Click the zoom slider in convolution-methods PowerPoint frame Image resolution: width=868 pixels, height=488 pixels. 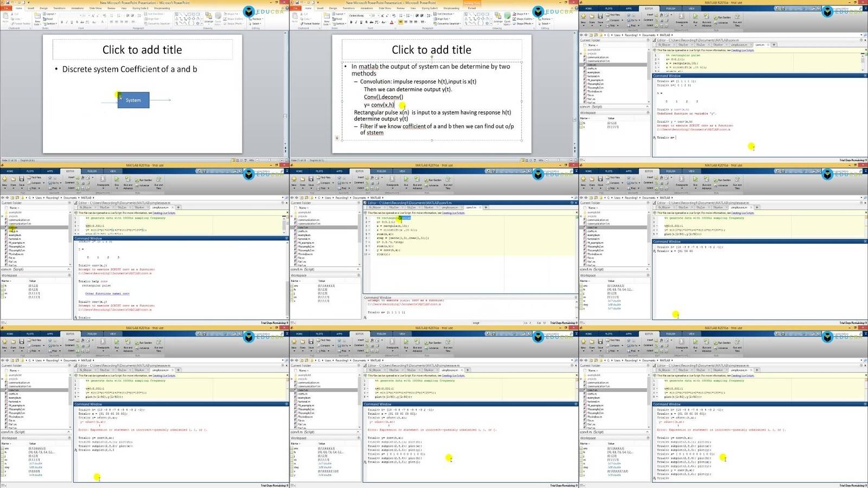point(559,160)
